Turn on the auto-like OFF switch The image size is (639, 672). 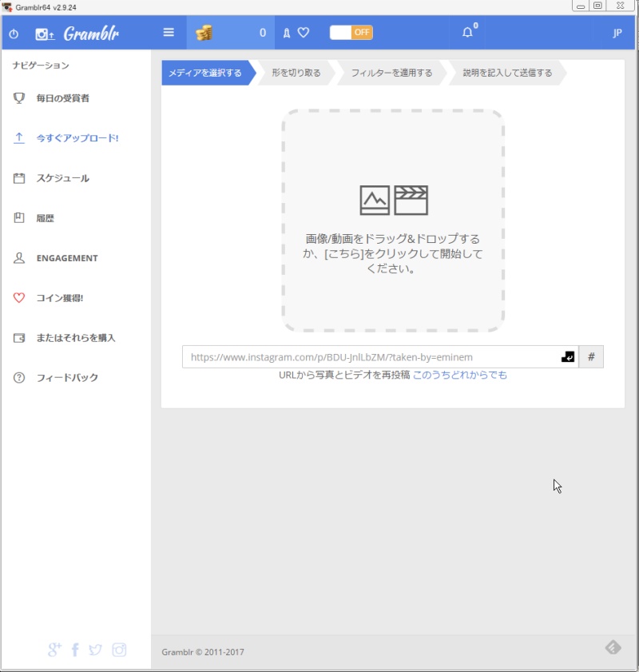point(351,32)
